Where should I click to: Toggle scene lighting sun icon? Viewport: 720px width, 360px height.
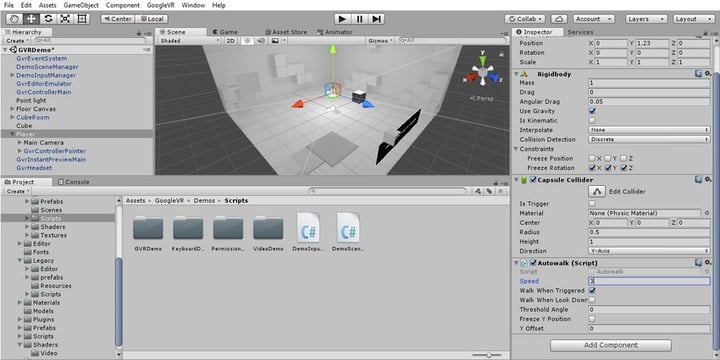[x=247, y=40]
